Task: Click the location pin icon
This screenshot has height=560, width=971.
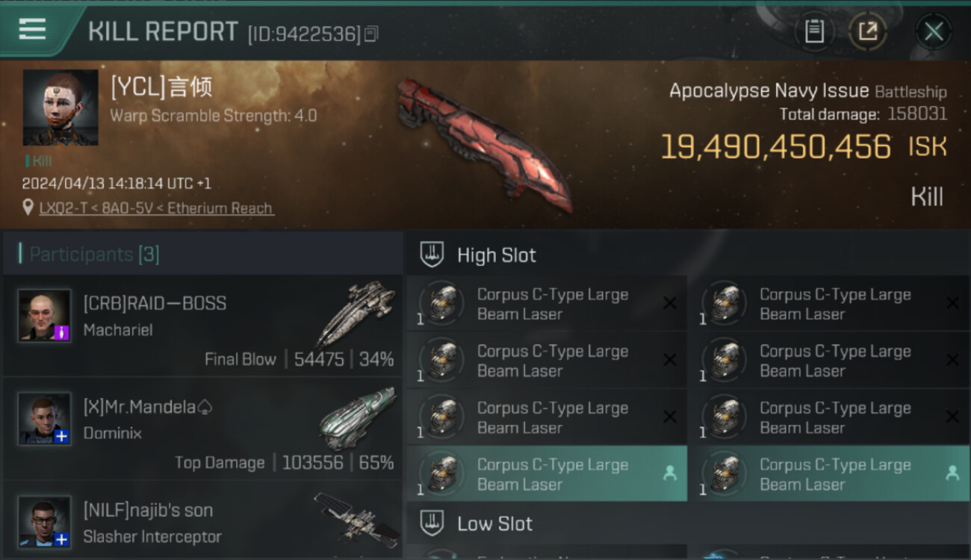Action: tap(28, 208)
